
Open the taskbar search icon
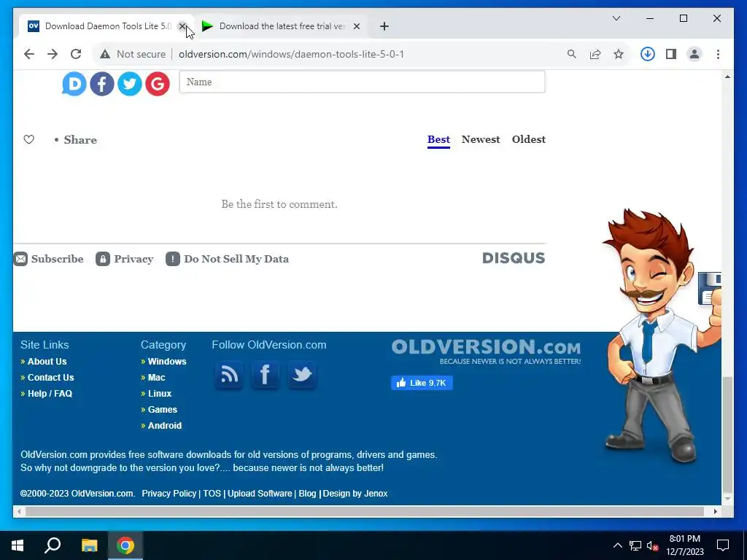(x=53, y=545)
